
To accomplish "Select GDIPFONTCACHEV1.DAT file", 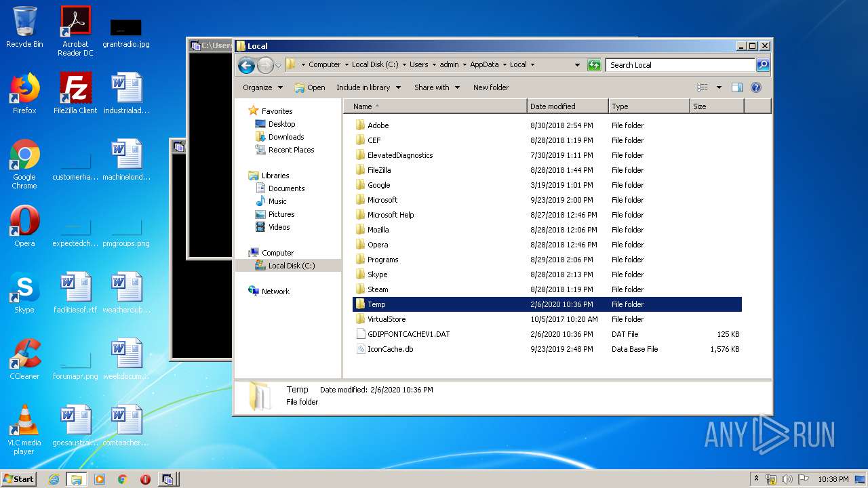I will 408,334.
